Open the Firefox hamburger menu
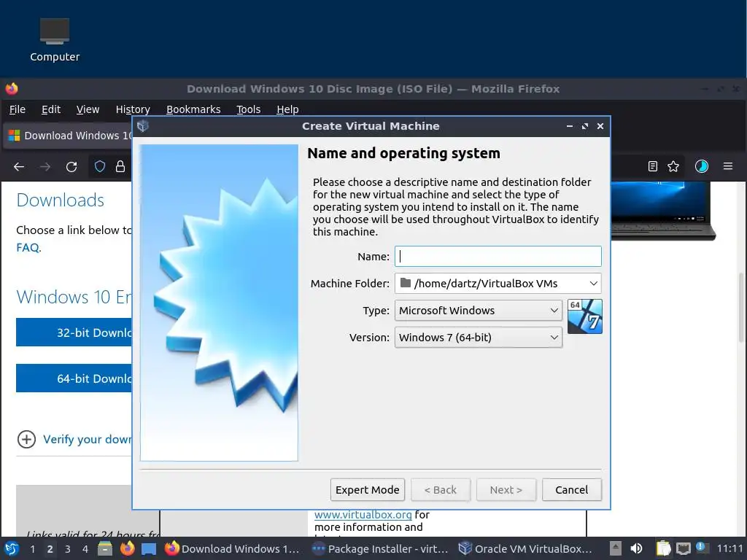Image resolution: width=747 pixels, height=560 pixels. click(x=728, y=166)
